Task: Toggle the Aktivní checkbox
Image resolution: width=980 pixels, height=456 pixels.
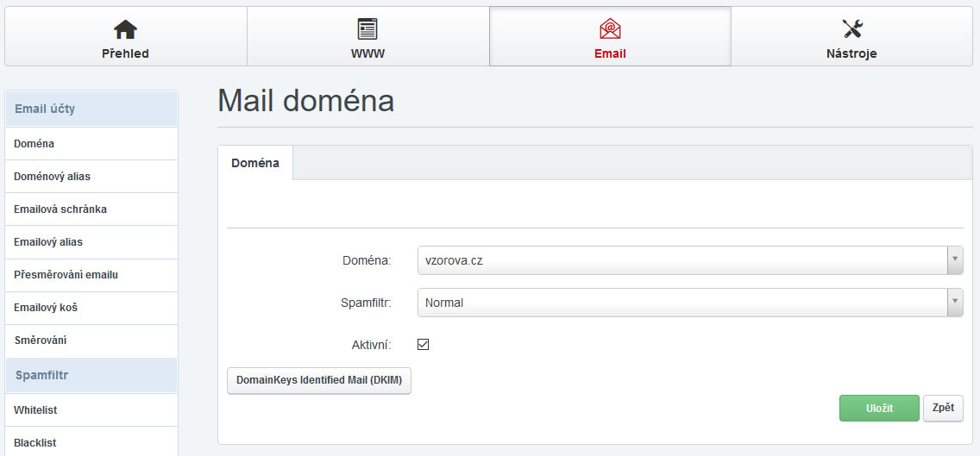Action: [x=423, y=345]
